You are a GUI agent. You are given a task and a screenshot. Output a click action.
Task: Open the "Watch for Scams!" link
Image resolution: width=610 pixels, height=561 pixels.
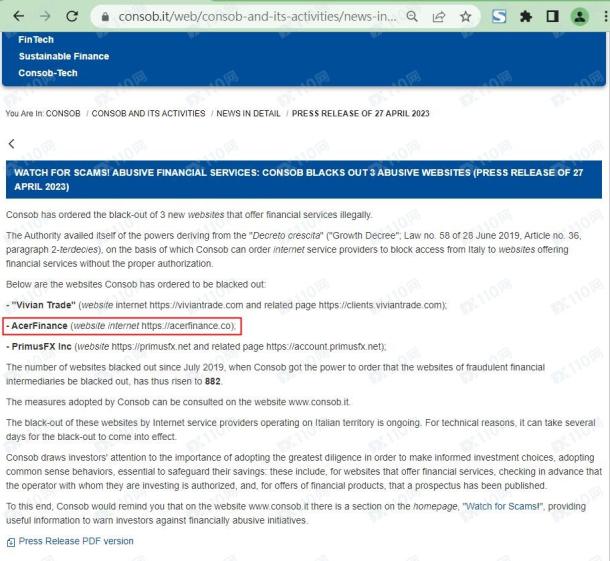pyautogui.click(x=503, y=506)
